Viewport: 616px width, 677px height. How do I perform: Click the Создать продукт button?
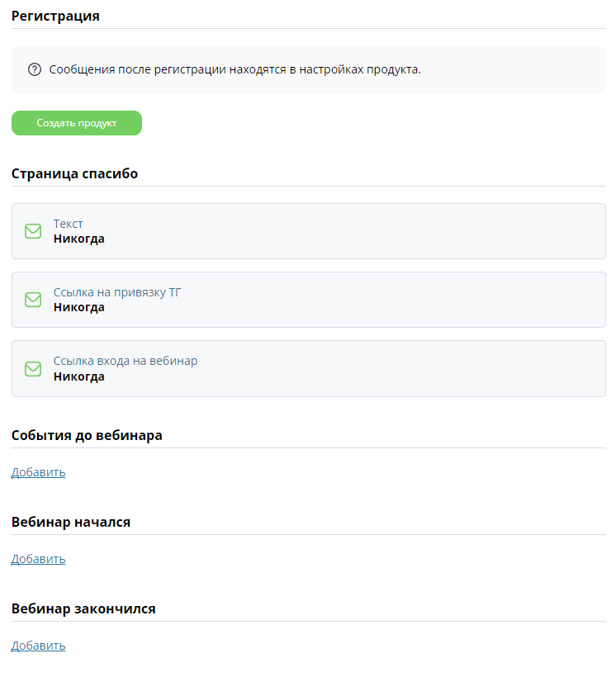tap(77, 123)
